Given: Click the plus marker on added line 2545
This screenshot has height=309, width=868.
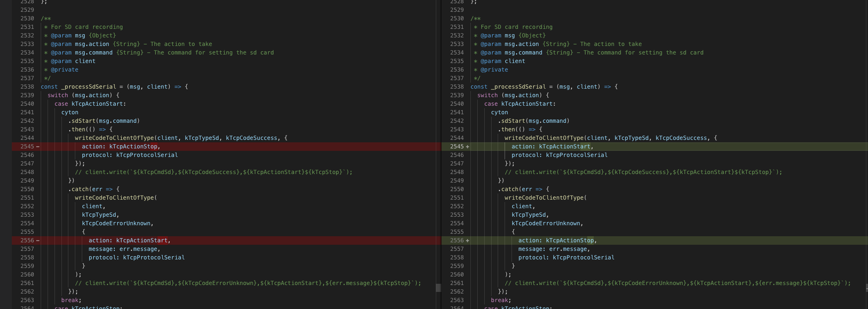Looking at the screenshot, I should click(468, 146).
